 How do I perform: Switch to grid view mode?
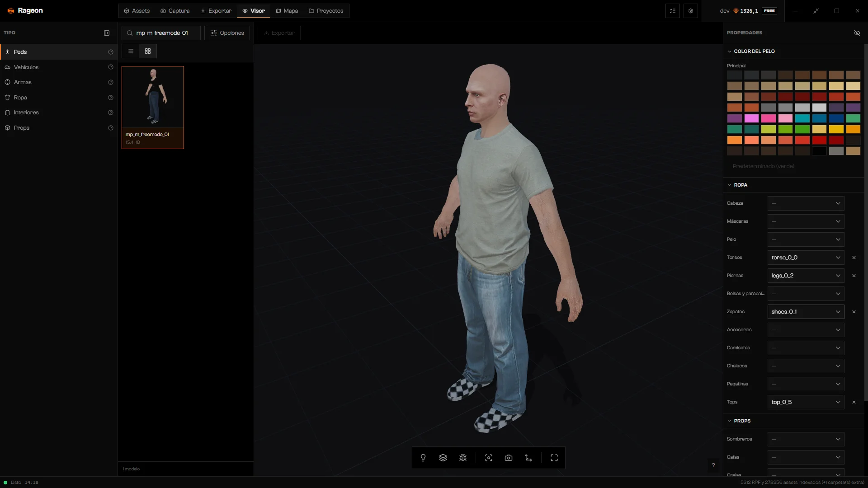148,51
